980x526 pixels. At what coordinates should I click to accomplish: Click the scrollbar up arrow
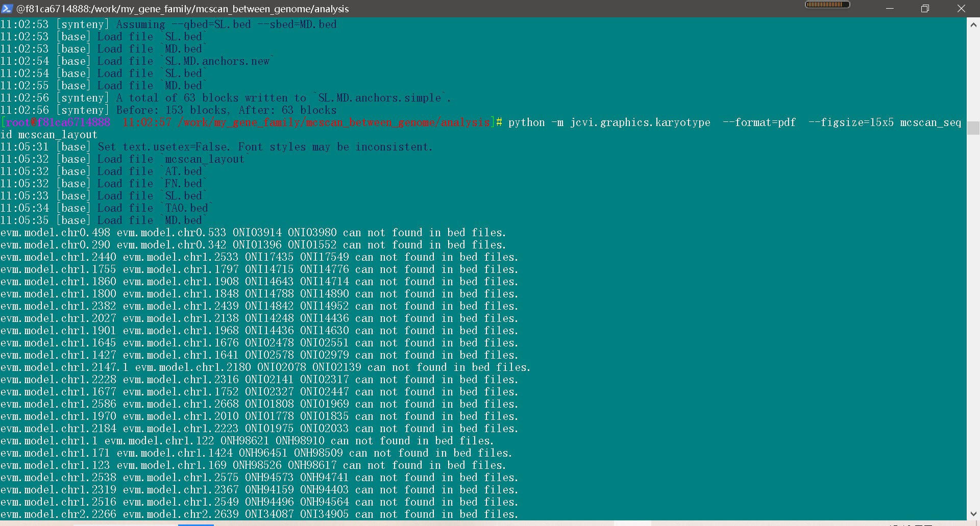pos(973,24)
